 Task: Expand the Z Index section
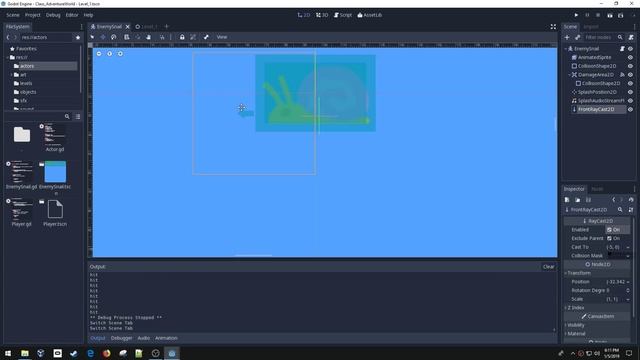click(x=576, y=308)
